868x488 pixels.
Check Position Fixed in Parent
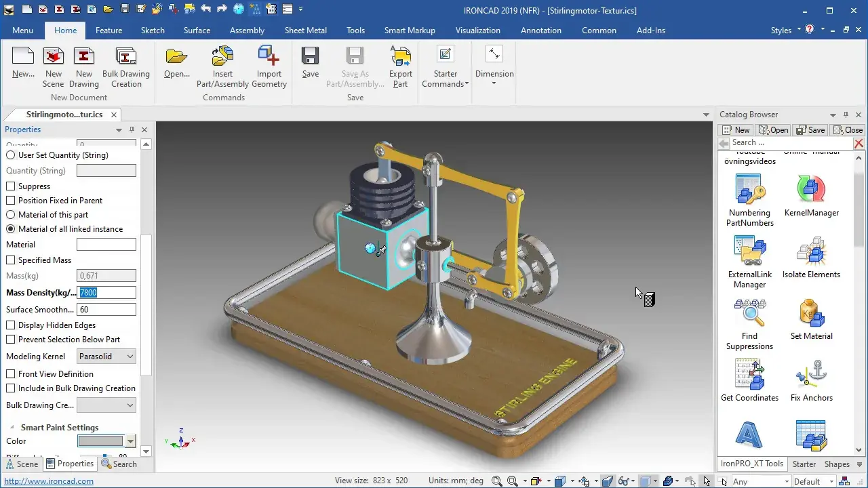point(11,201)
